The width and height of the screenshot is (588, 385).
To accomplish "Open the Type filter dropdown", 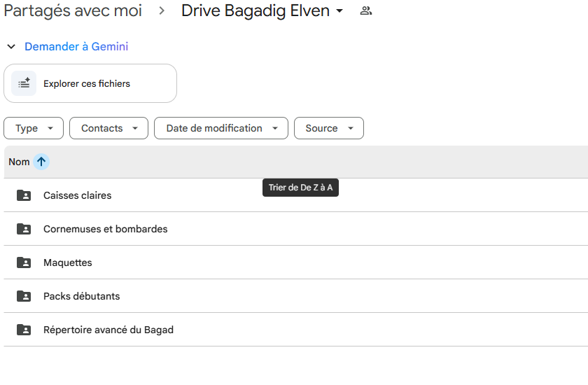I will click(x=34, y=128).
